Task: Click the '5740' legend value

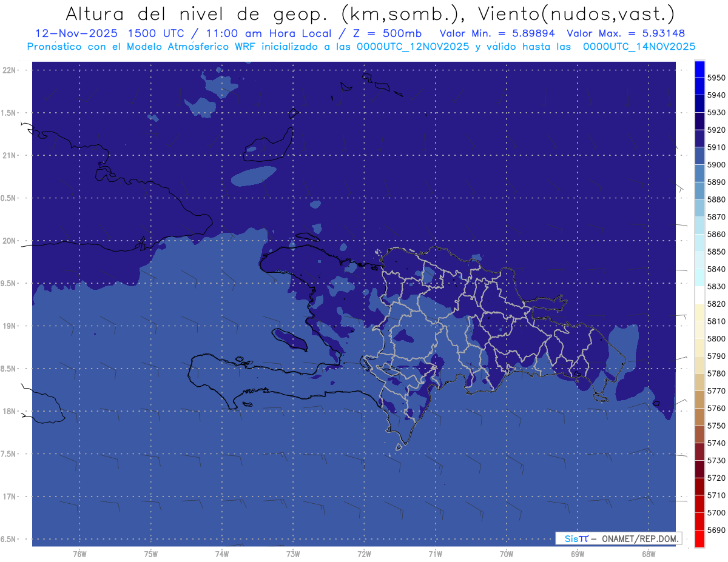Action: (716, 443)
